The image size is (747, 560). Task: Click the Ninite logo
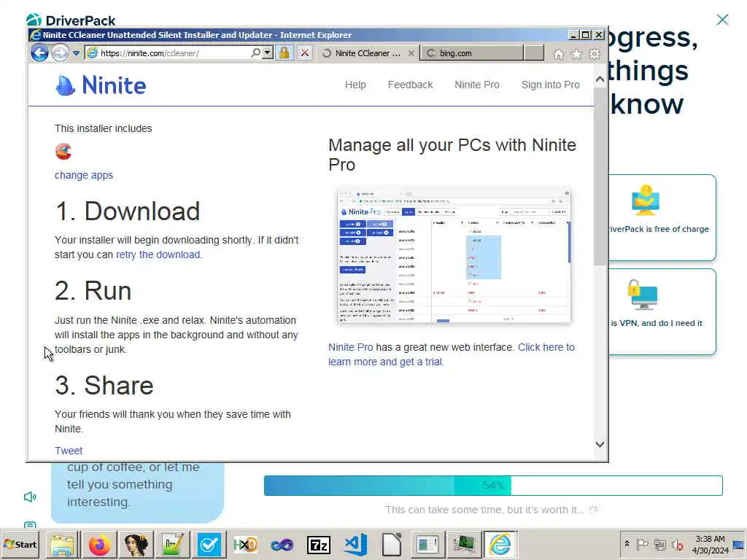point(101,85)
